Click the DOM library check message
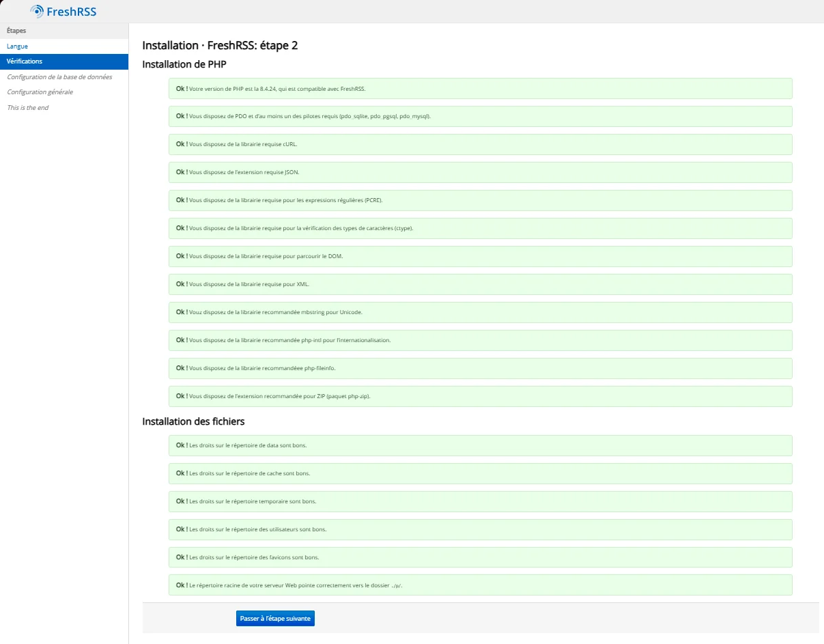Screen dimensions: 824x644 [x=480, y=257]
